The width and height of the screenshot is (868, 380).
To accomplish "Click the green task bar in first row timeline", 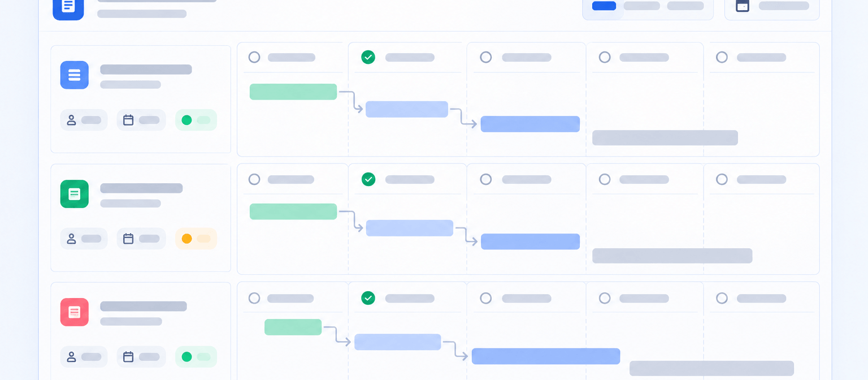I will click(x=293, y=92).
